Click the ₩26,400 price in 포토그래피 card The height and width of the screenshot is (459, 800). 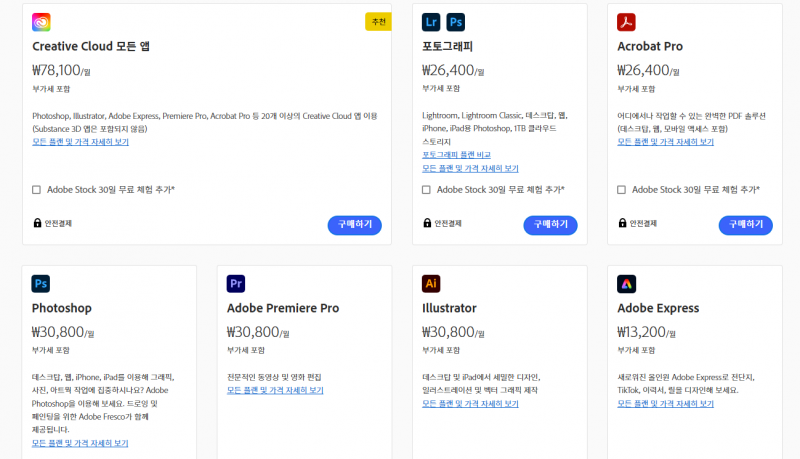[x=453, y=70]
